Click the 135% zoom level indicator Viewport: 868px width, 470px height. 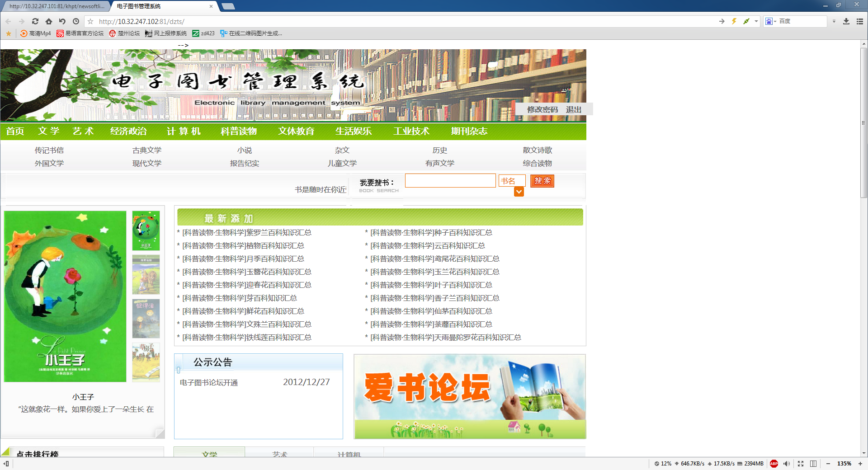point(844,464)
